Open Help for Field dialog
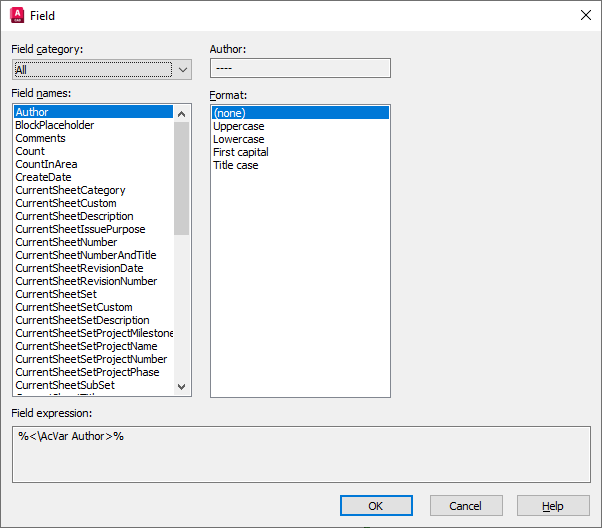Viewport: 602px width, 528px height. tap(553, 506)
